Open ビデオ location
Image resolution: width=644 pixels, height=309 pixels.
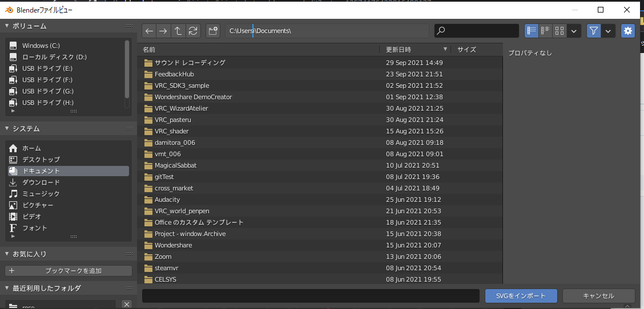(68, 216)
